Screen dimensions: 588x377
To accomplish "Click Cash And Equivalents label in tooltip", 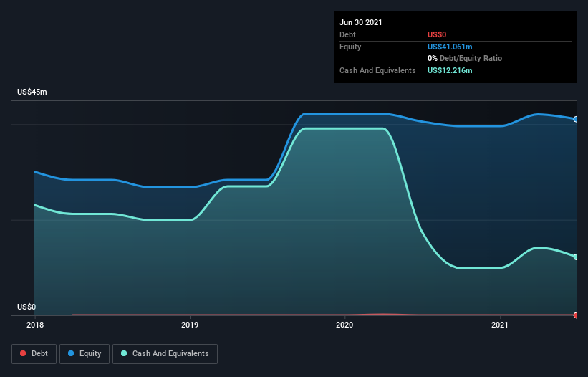I will tap(377, 70).
